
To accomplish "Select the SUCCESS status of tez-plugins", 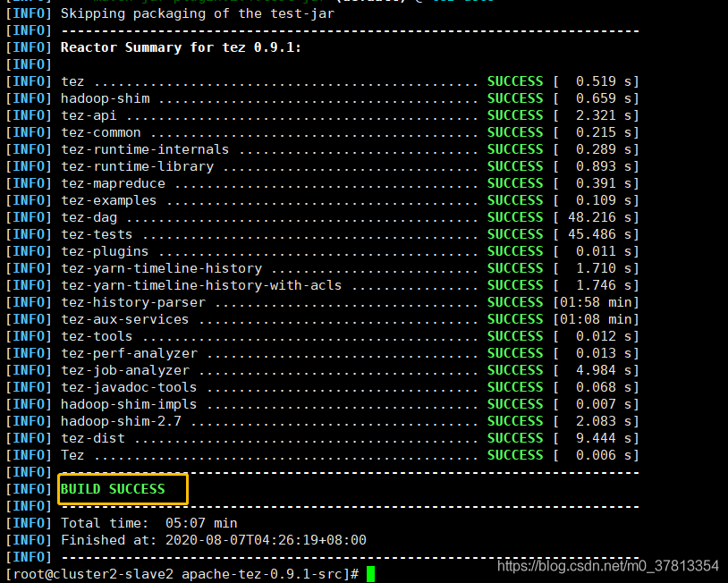I will pyautogui.click(x=515, y=251).
